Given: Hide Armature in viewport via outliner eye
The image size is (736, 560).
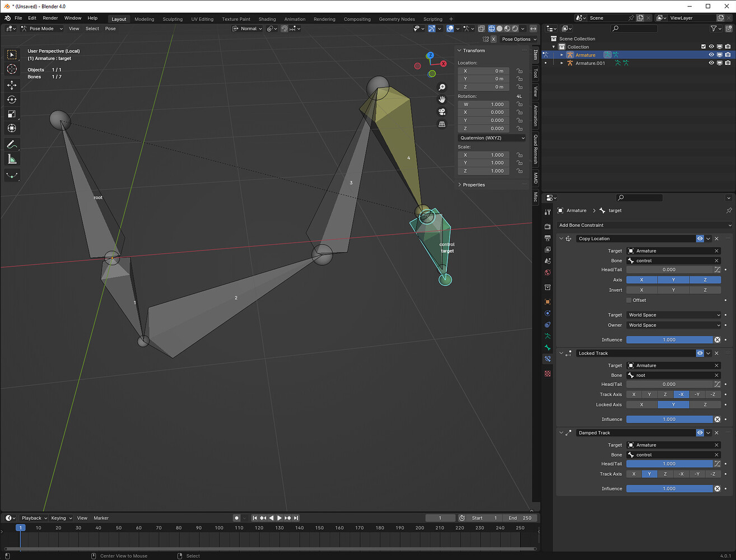Looking at the screenshot, I should 711,55.
